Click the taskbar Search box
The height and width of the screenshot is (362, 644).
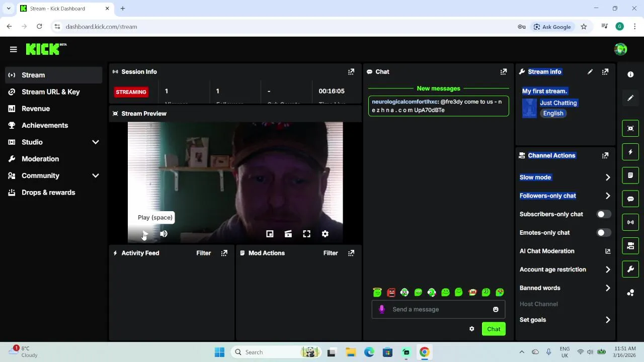tap(277, 352)
